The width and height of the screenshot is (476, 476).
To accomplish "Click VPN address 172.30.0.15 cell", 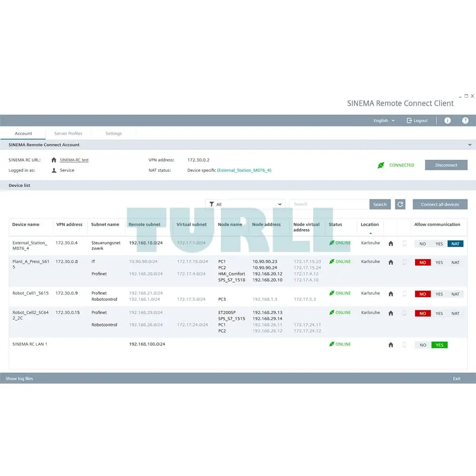I will pos(68,312).
